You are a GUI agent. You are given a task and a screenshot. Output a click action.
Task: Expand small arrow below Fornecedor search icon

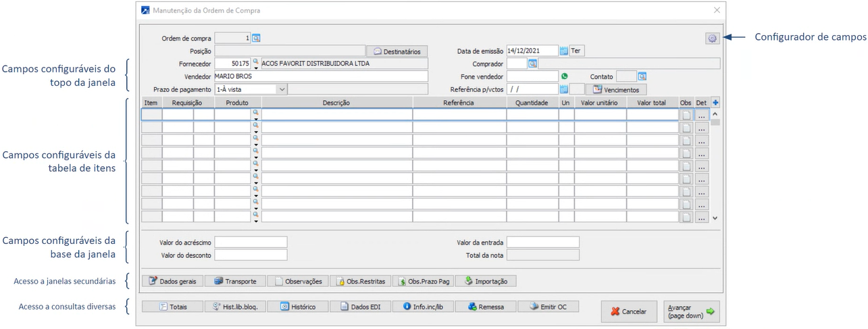(256, 68)
